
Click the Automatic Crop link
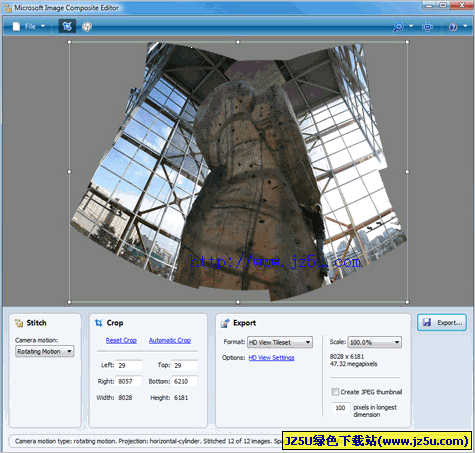(x=170, y=340)
